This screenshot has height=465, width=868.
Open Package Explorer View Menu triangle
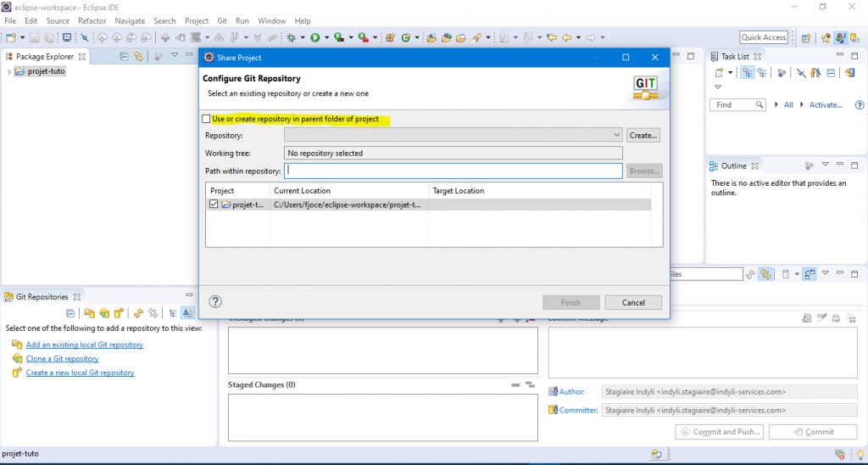coord(175,55)
